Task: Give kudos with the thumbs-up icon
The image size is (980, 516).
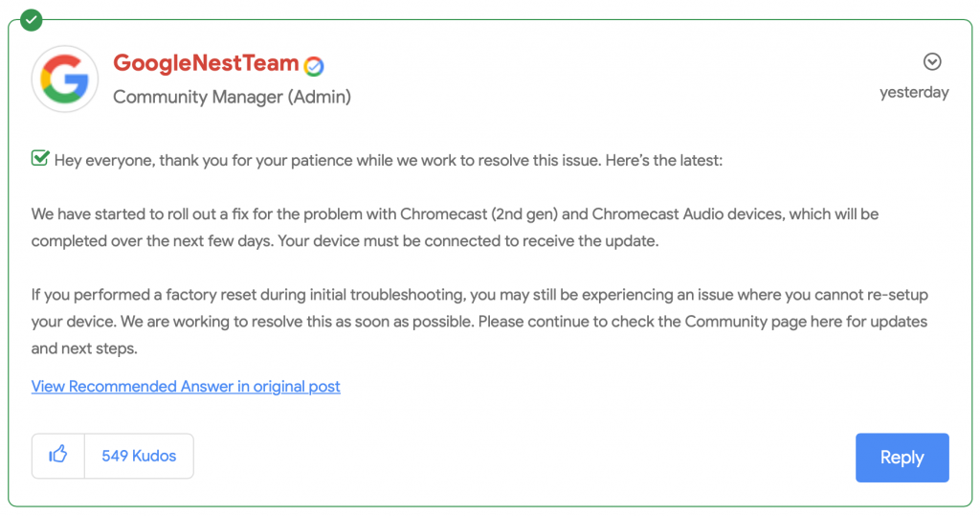Action: click(x=58, y=456)
